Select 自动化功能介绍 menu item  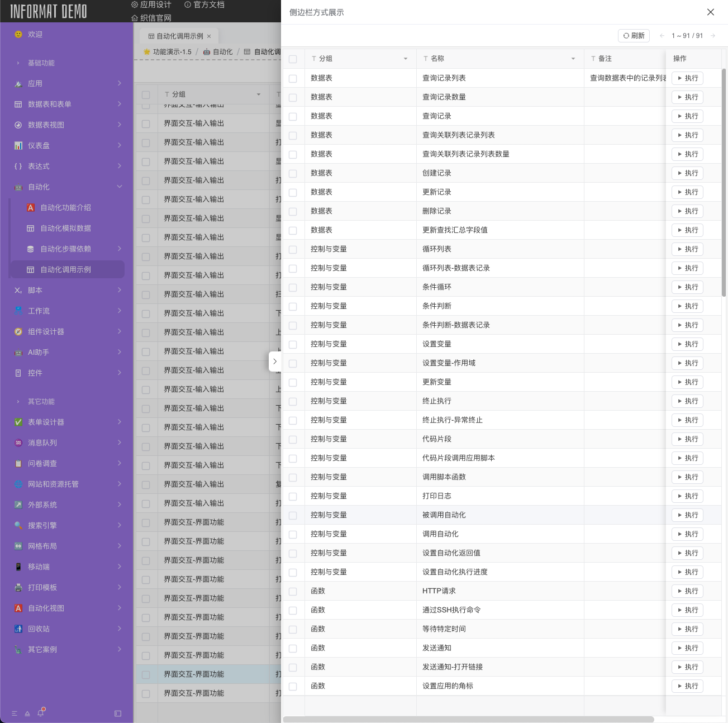coord(65,208)
